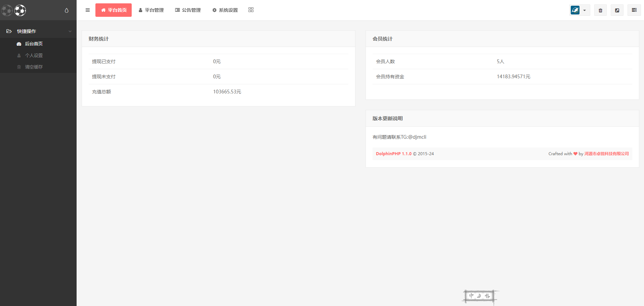The height and width of the screenshot is (306, 644).
Task: Click 清空缓存 in the sidebar
Action: click(34, 67)
